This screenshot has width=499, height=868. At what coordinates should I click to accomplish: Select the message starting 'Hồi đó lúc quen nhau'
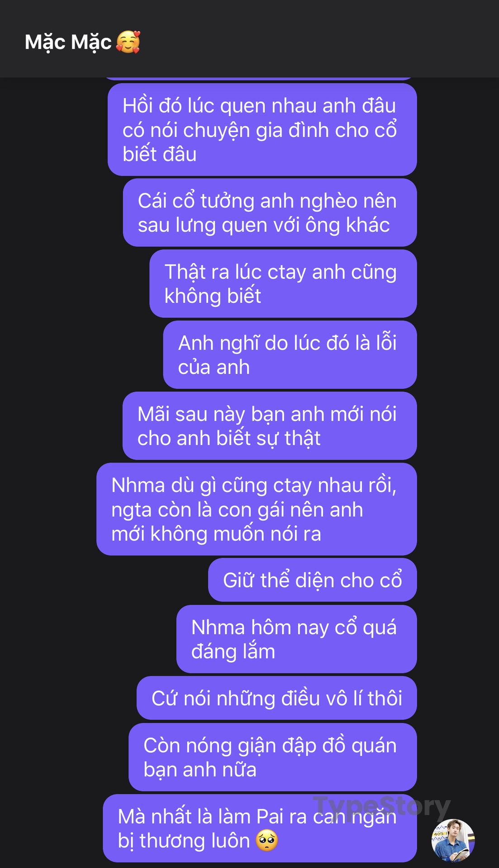[262, 130]
